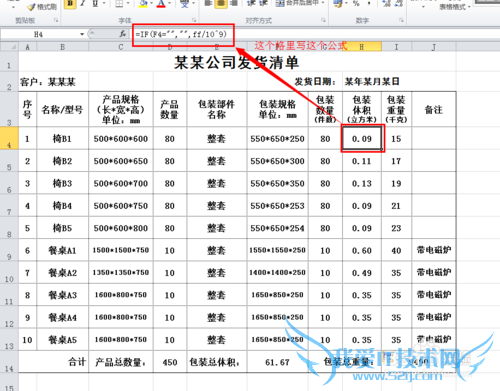
Task: Toggle Italic formatting
Action: 82,3
